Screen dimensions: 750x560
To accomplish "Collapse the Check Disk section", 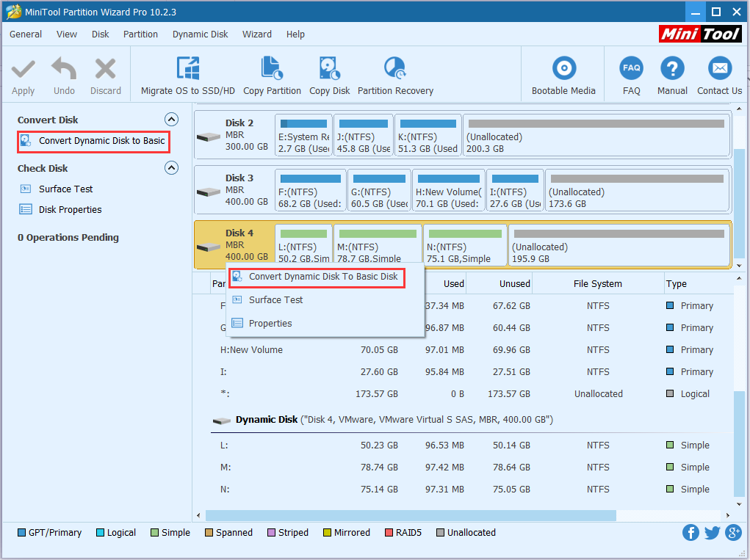I will click(171, 168).
